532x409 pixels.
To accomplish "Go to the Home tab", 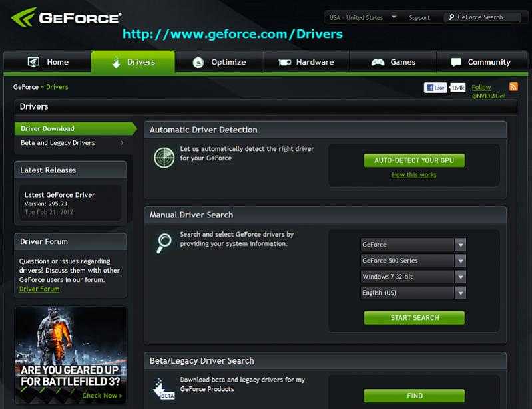I will (x=47, y=62).
